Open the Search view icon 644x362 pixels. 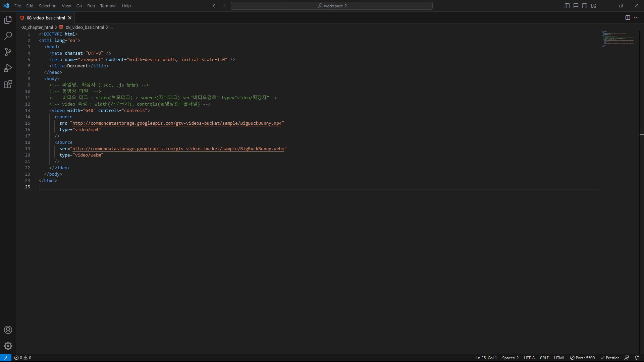8,36
